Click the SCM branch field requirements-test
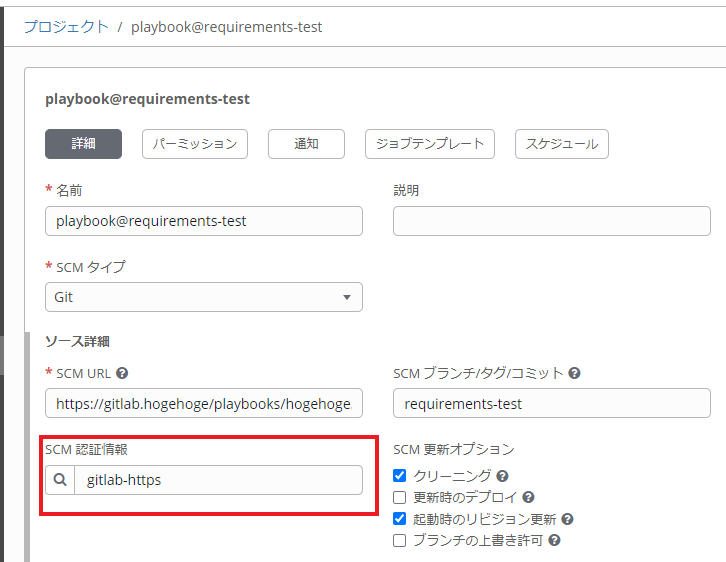The image size is (726, 562). click(x=552, y=403)
